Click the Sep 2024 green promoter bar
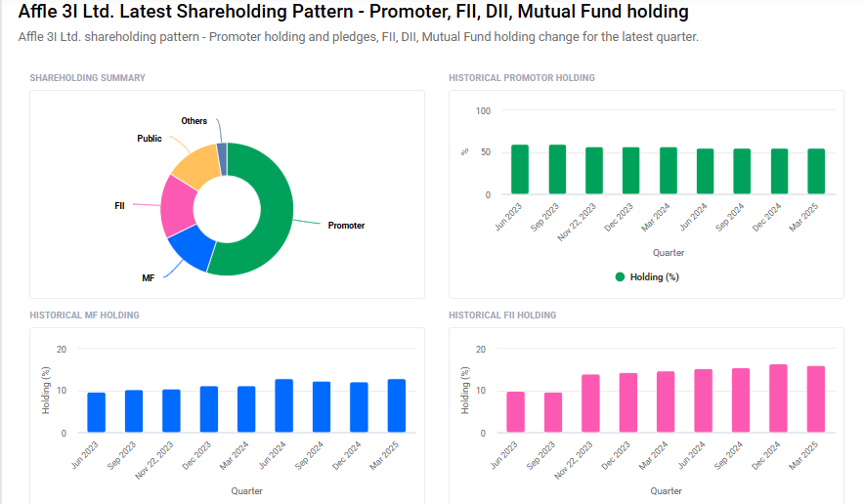Image resolution: width=864 pixels, height=504 pixels. click(742, 171)
